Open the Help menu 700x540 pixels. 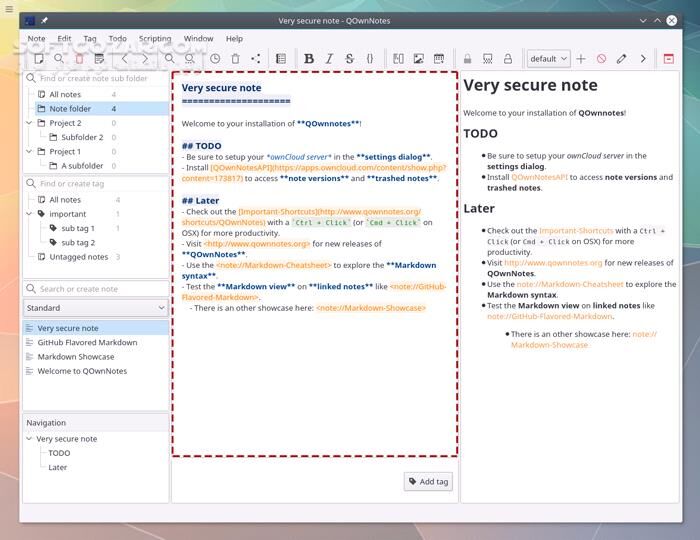(234, 38)
